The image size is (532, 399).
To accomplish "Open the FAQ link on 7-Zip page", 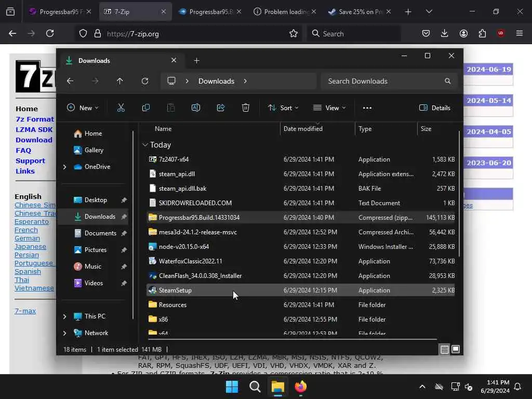I will (x=23, y=150).
